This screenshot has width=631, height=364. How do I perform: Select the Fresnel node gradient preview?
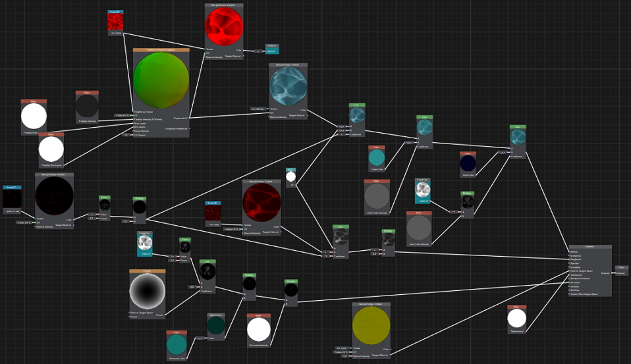click(x=148, y=290)
